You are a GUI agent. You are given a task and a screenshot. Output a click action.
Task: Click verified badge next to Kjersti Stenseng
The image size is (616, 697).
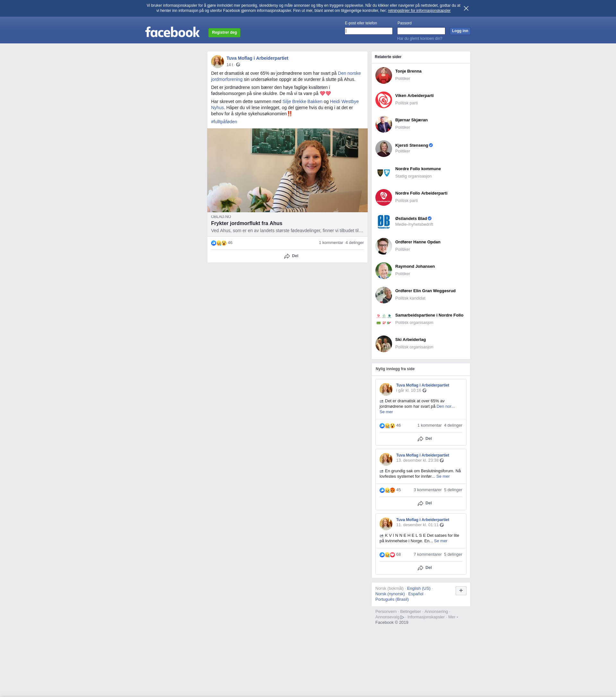431,145
